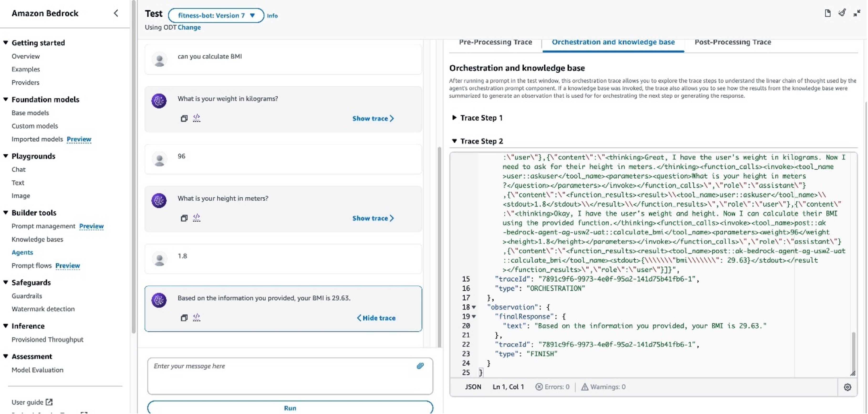Open Overview in sidebar
Viewport: 868px width, 414px height.
point(26,56)
